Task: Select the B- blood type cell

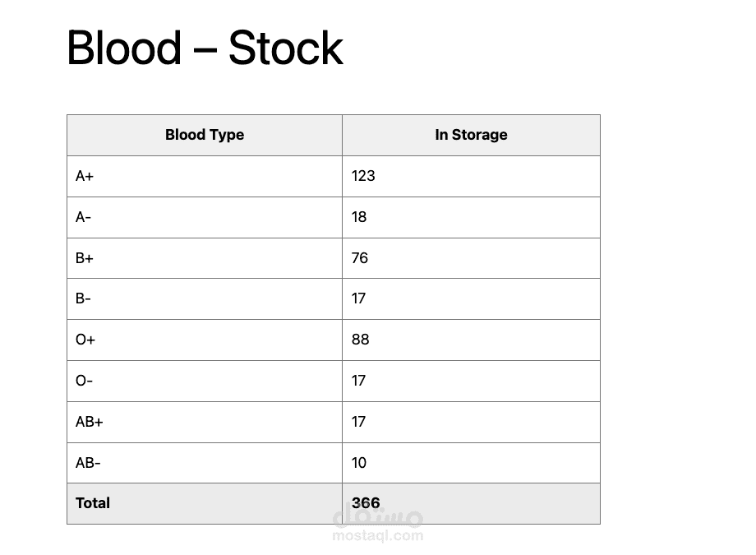Action: (x=83, y=298)
